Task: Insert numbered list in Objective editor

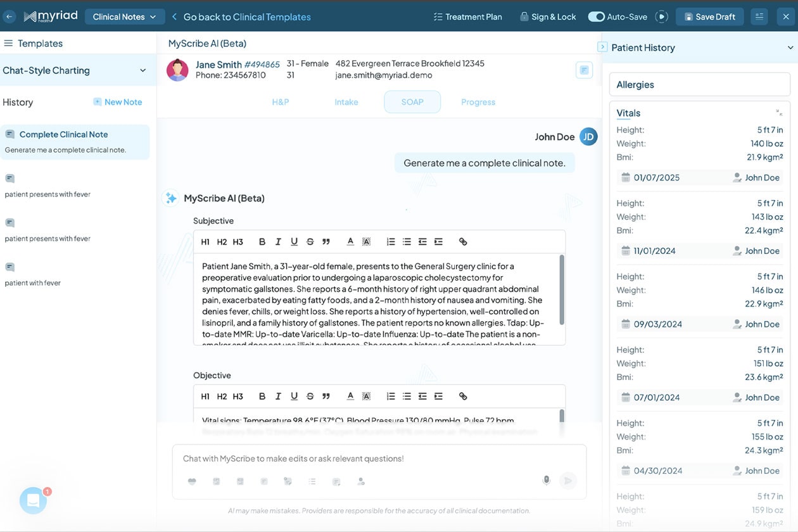Action: pyautogui.click(x=391, y=396)
